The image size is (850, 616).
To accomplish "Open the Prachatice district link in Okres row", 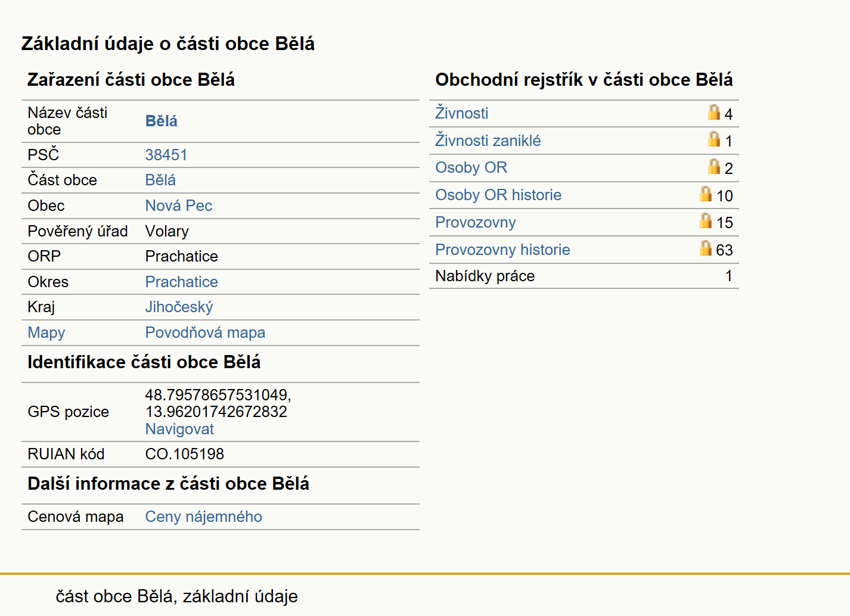I will [182, 282].
